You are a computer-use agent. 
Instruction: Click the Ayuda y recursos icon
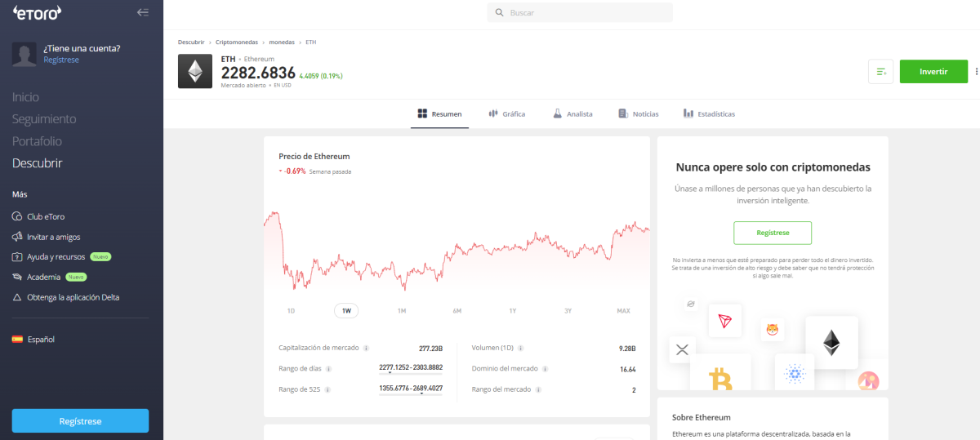point(18,256)
